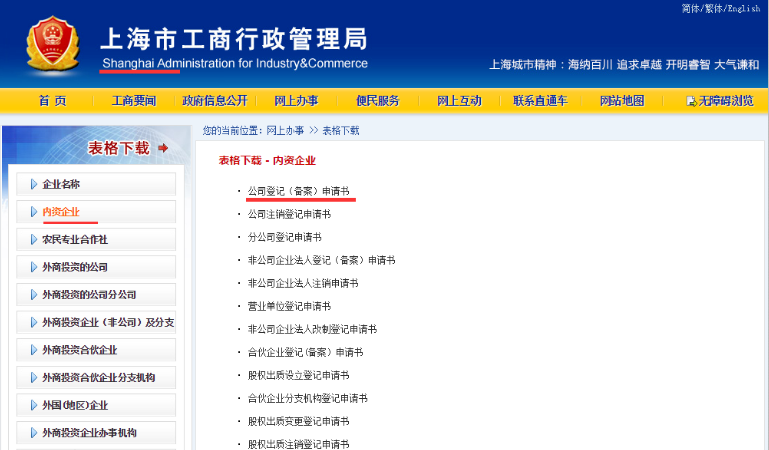769x450 pixels.
Task: Download 合伙企业登记(备案)申请书 form
Action: pyautogui.click(x=306, y=352)
